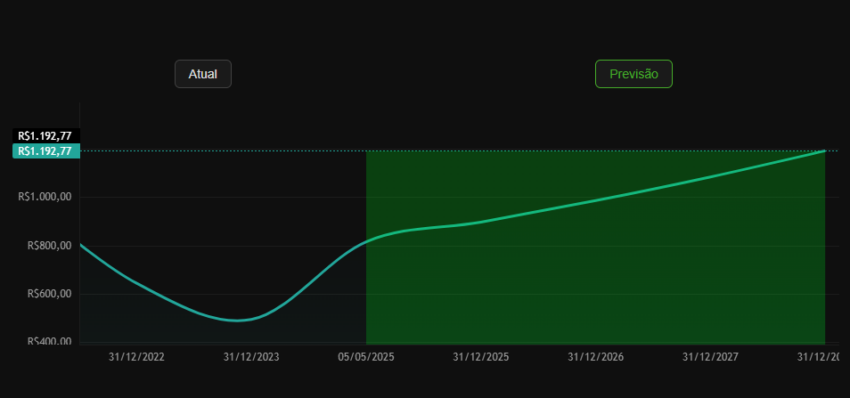Select the 31/12/2023 date label

point(252,357)
